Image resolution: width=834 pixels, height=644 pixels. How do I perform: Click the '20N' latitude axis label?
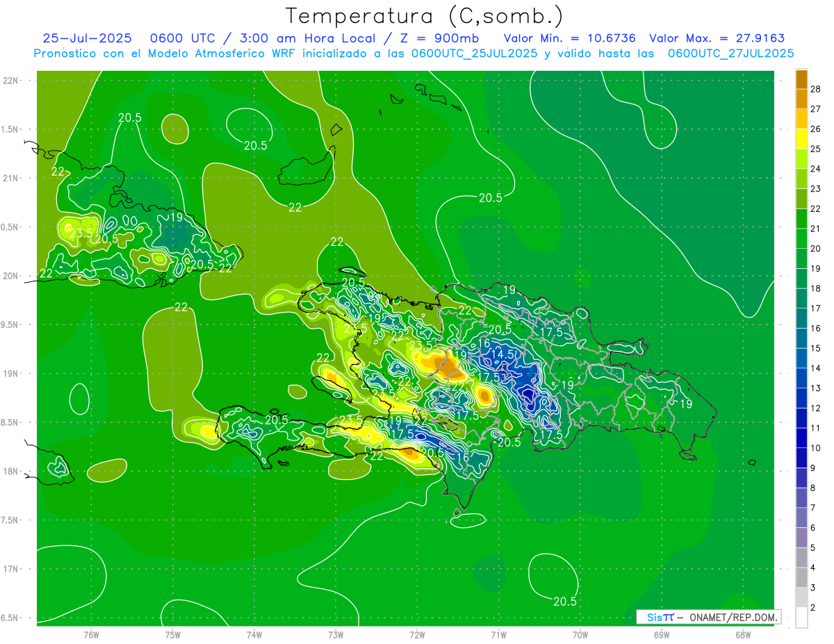[10, 276]
